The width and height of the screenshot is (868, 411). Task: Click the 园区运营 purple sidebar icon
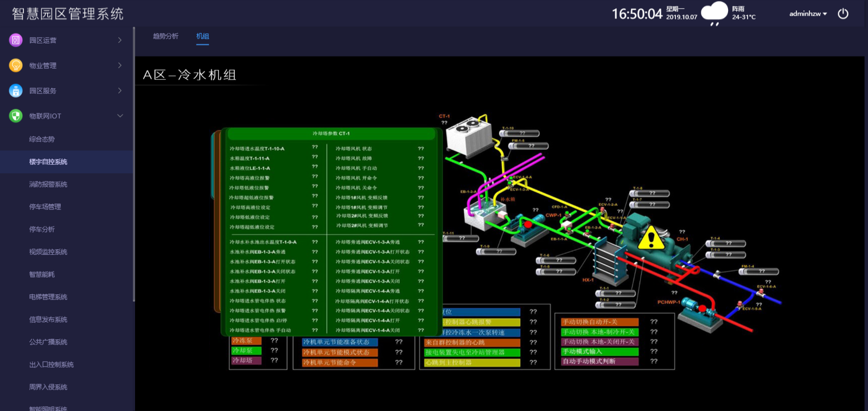click(16, 40)
